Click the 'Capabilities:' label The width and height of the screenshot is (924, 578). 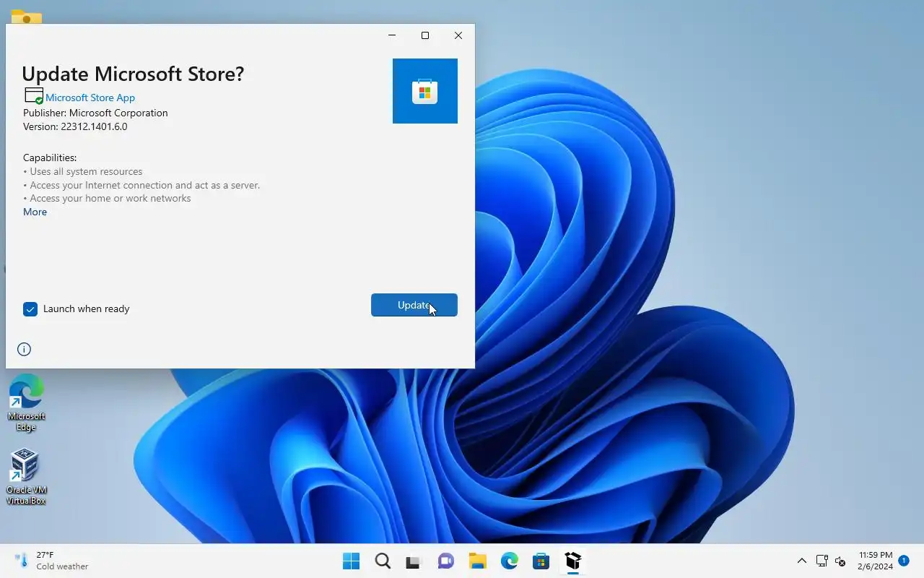coord(50,158)
